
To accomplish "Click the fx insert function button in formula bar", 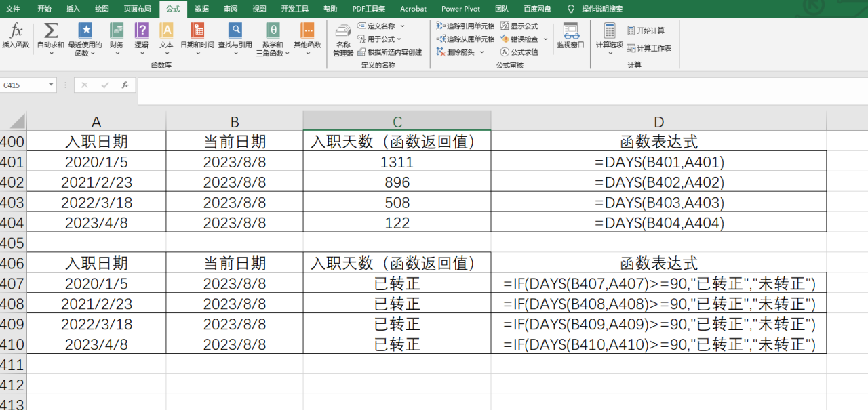I will point(125,85).
